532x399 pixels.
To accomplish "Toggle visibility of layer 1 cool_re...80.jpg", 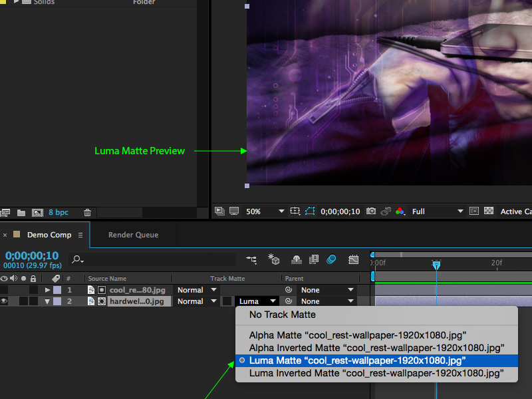I will tap(4, 290).
